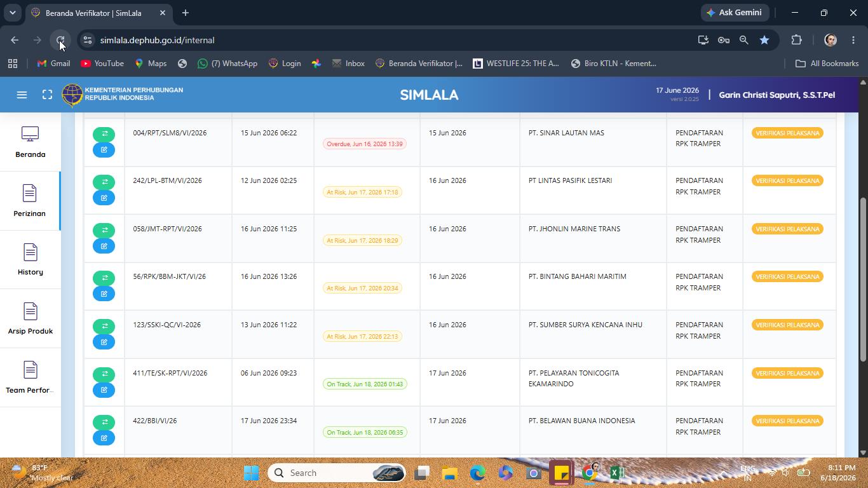Viewport: 868px width, 488px height.
Task: Open (7) WhatsApp bookmark
Action: point(227,64)
